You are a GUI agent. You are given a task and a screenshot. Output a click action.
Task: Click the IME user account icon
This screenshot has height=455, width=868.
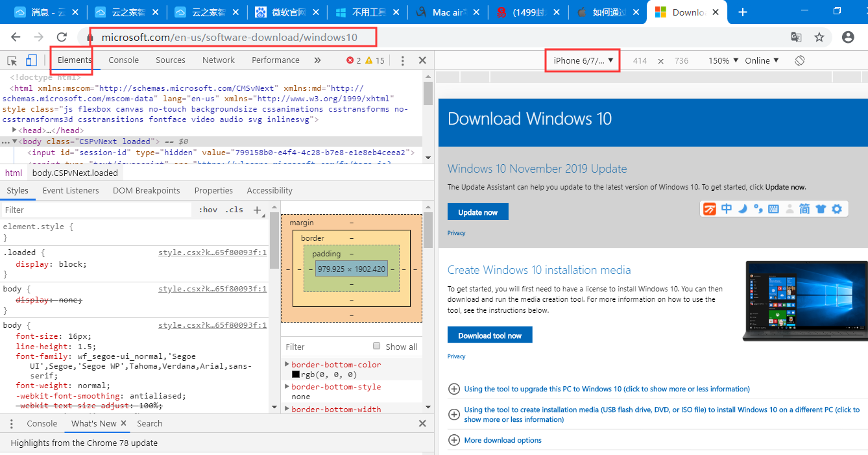tap(790, 209)
